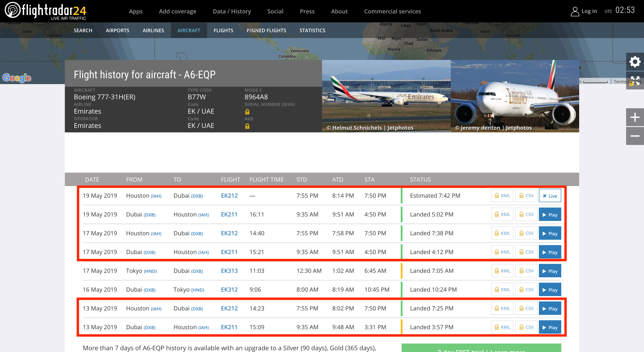644x352 pixels.
Task: Click the 7-day FREE trial green banner
Action: pyautogui.click(x=481, y=348)
